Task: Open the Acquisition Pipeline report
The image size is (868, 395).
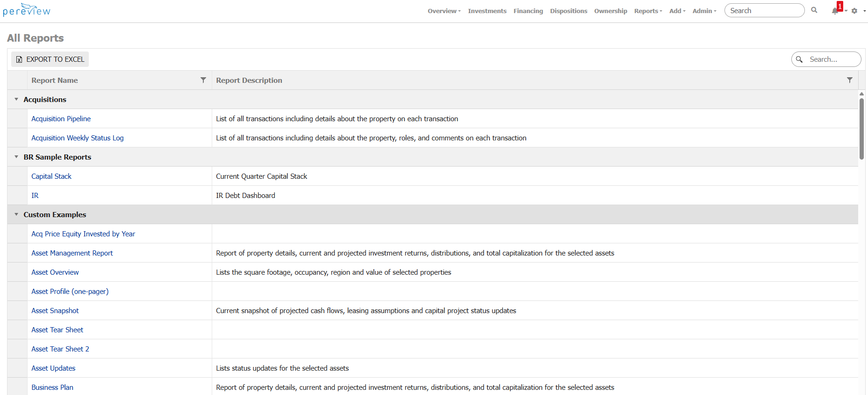Action: pos(61,119)
